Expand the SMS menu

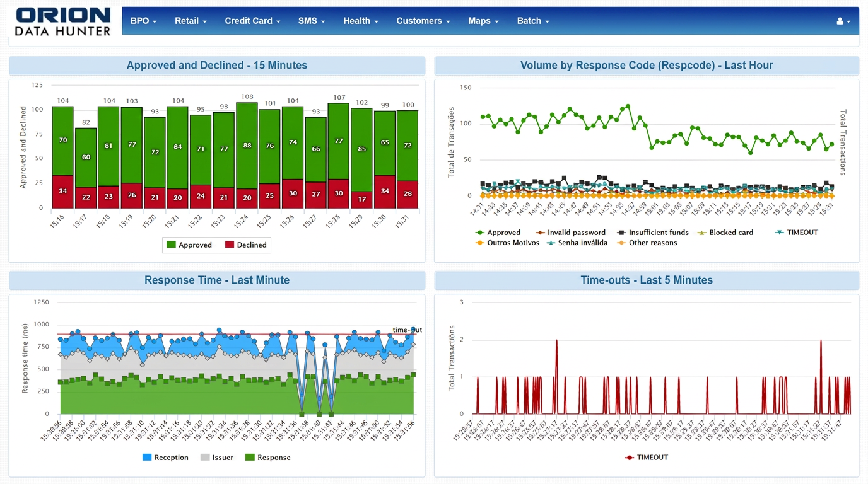click(312, 21)
